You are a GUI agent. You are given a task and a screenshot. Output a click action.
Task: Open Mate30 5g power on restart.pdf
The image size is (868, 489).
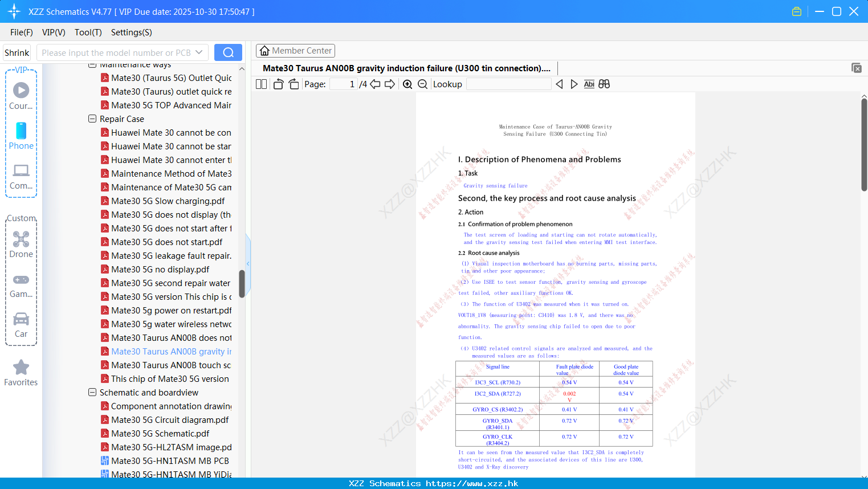171,310
